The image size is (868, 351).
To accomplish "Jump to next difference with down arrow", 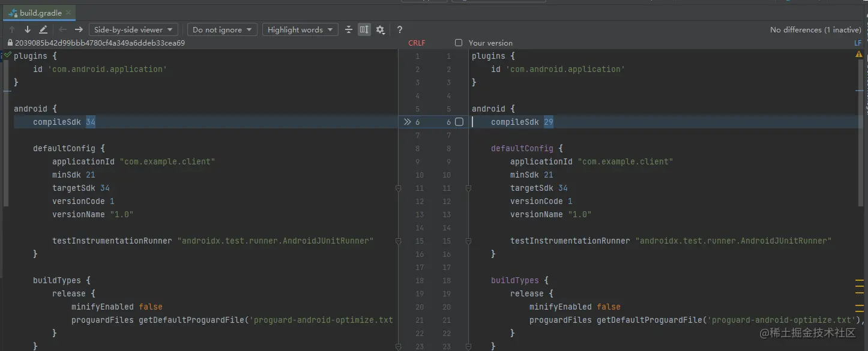I will [28, 29].
